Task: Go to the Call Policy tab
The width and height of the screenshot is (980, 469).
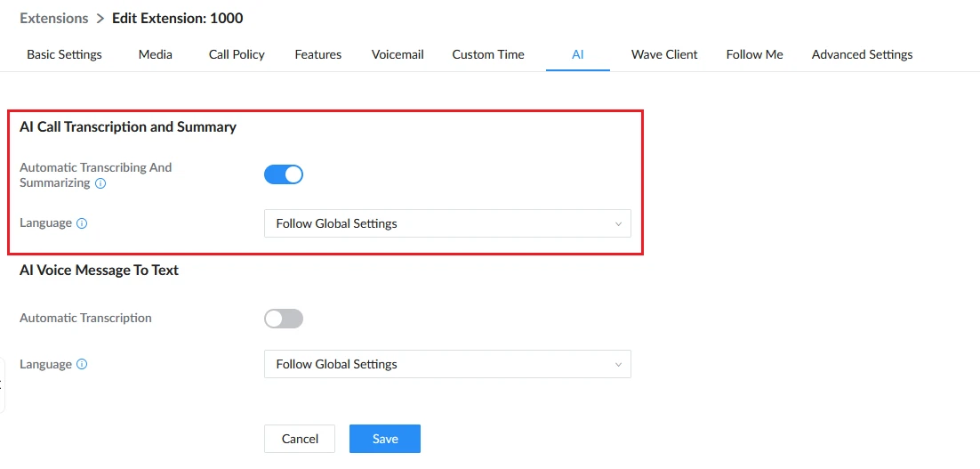Action: tap(237, 54)
